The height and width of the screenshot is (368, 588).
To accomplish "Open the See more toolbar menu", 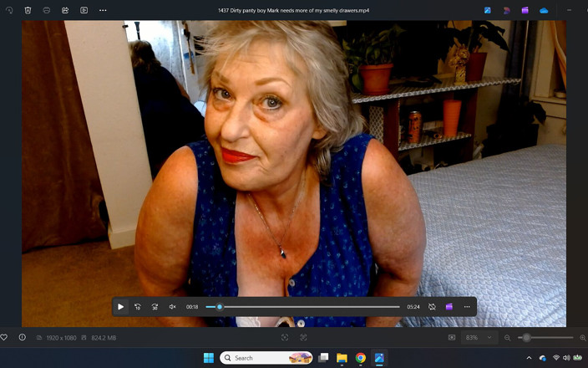I will click(103, 10).
